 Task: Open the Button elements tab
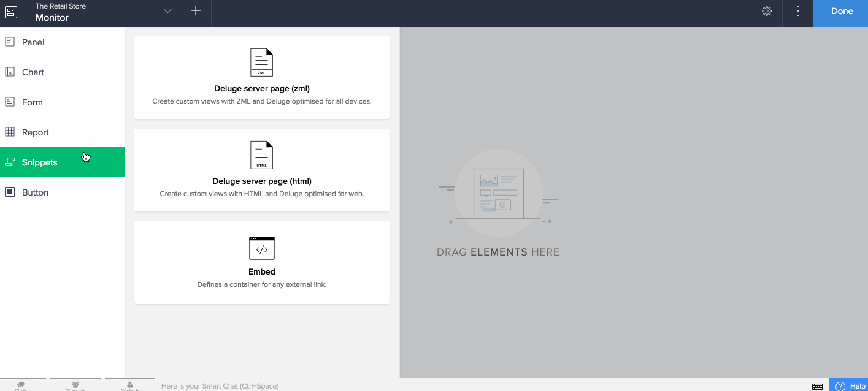tap(35, 192)
